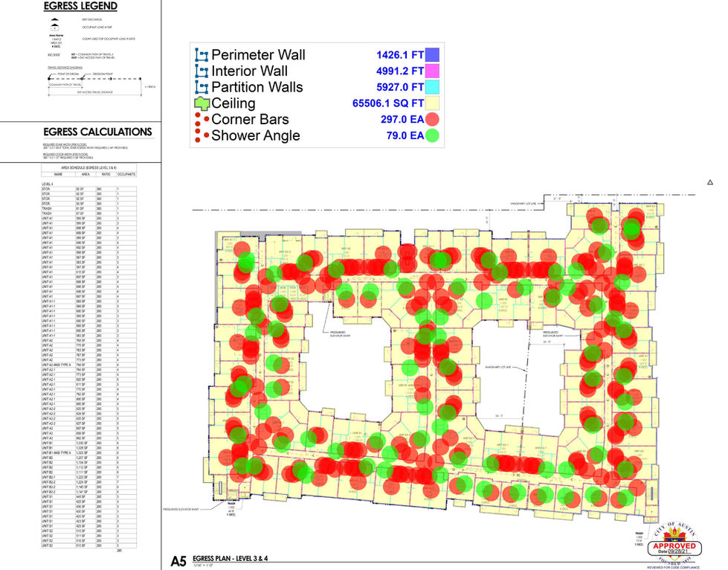This screenshot has height=570, width=728.
Task: Click the Partition Walls legend label
Action: click(x=257, y=87)
